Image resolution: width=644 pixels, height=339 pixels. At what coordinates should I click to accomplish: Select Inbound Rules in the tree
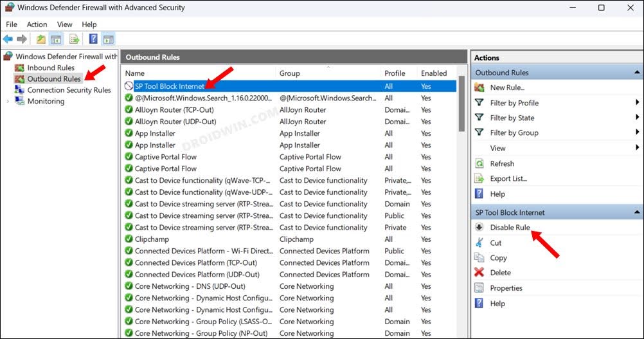pos(51,68)
